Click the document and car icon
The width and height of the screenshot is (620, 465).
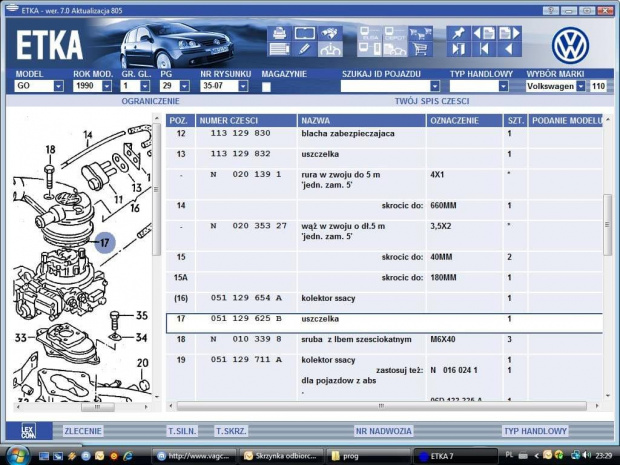[395, 49]
